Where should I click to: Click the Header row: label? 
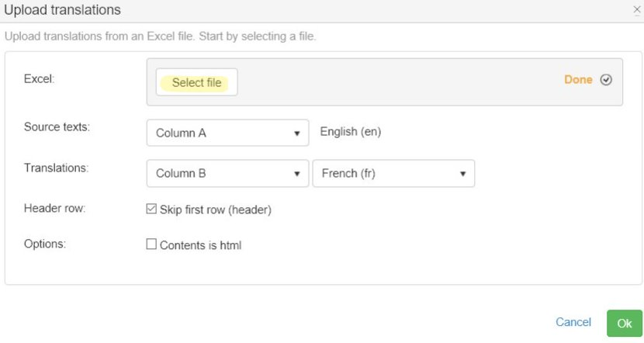54,209
